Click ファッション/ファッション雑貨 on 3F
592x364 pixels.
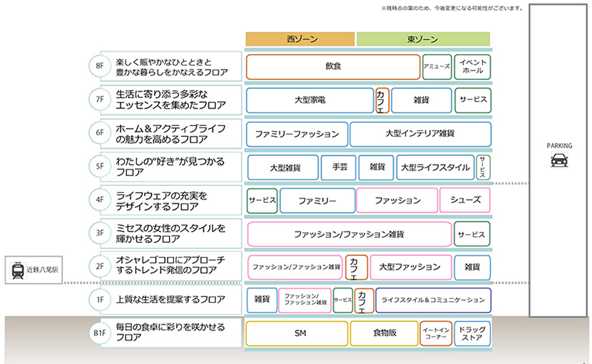tap(349, 234)
